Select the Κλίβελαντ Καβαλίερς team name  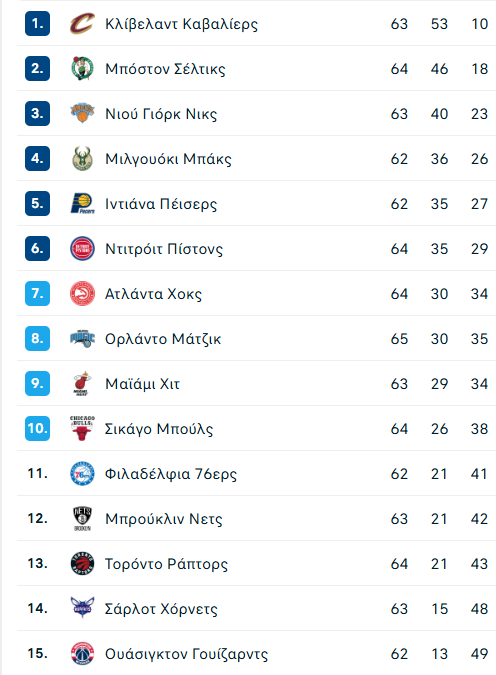coord(181,24)
